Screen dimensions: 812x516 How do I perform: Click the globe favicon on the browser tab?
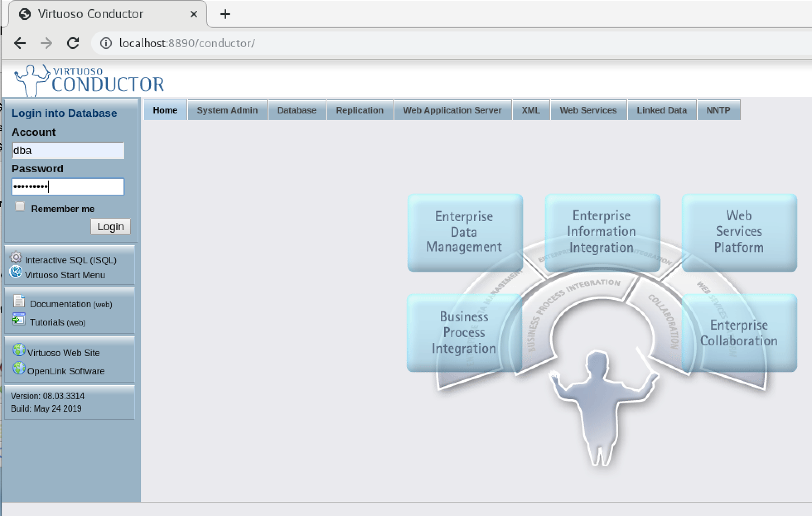[25, 14]
